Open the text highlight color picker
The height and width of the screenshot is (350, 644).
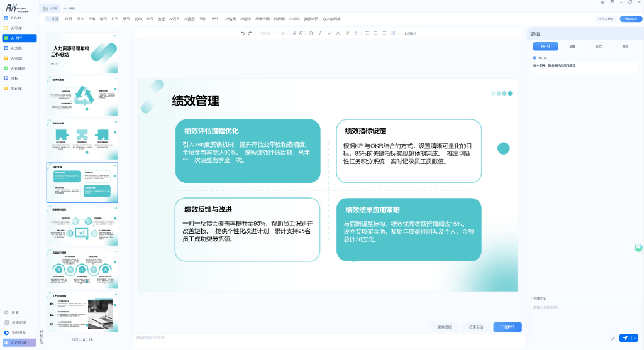347,33
